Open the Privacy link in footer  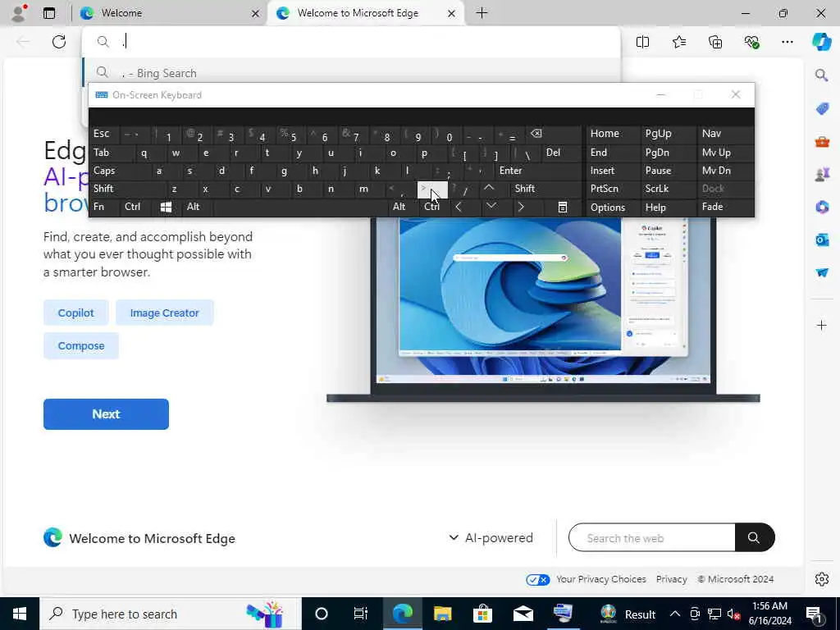click(x=671, y=579)
